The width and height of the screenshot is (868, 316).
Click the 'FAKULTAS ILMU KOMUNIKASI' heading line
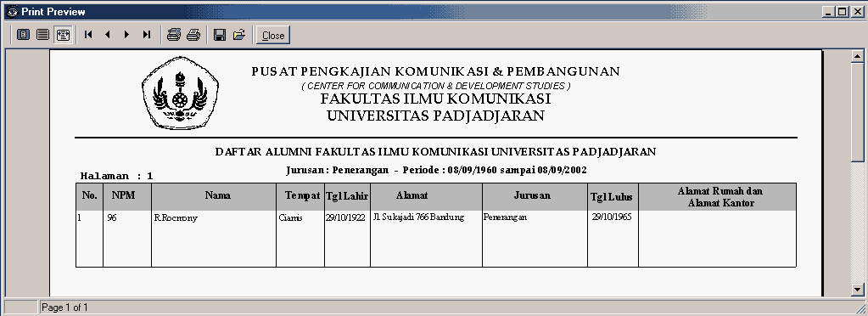coord(435,99)
